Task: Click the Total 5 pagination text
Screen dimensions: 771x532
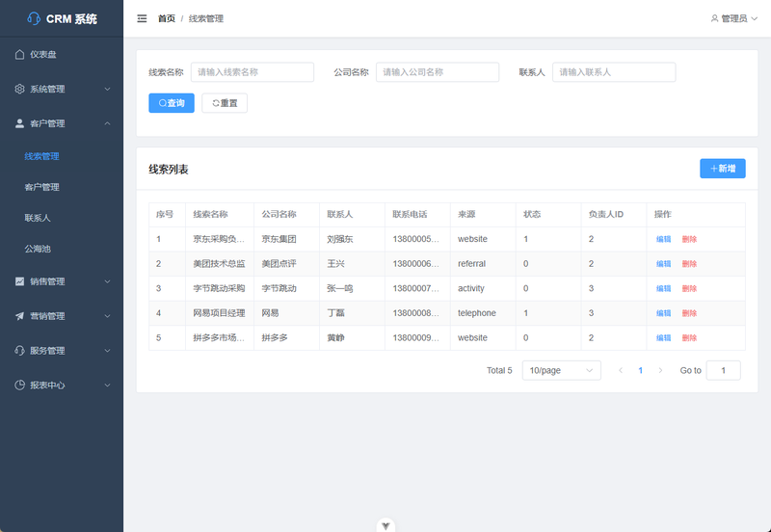Action: click(x=499, y=371)
